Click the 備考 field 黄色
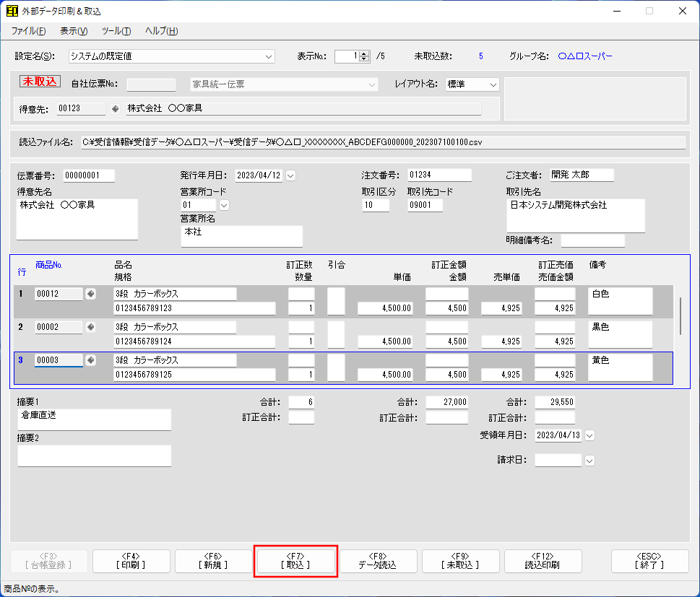 pos(620,367)
